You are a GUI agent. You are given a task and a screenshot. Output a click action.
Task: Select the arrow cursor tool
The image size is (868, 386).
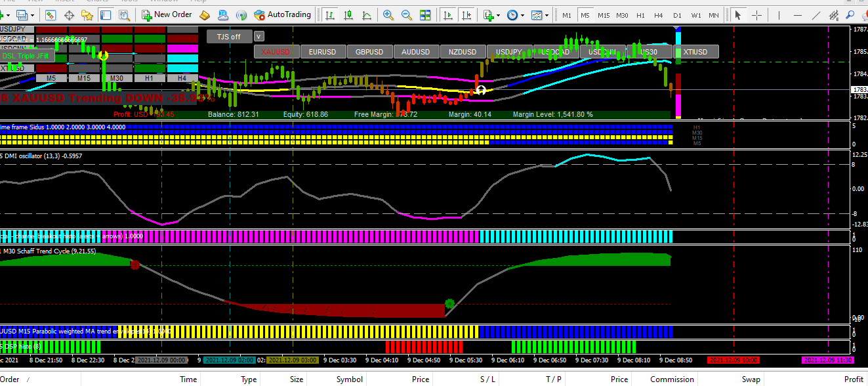[x=738, y=14]
